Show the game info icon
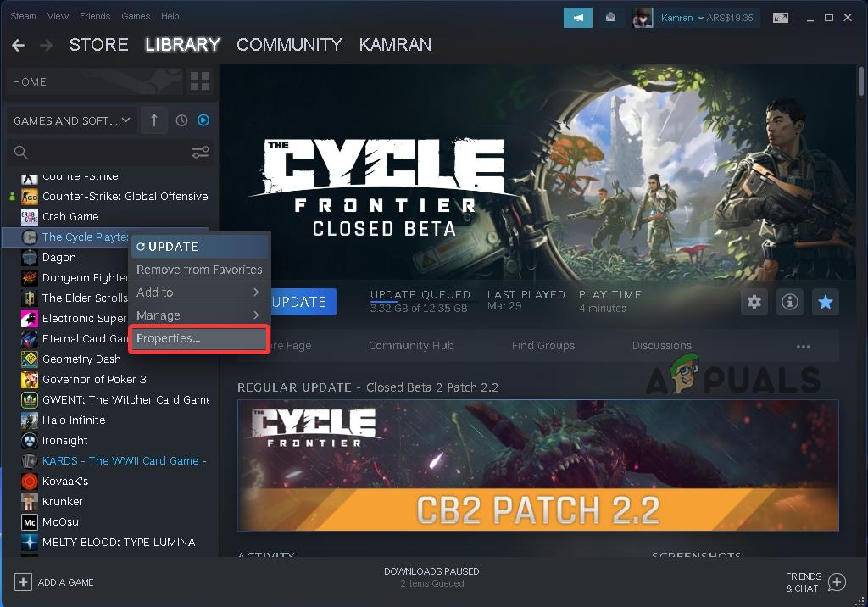This screenshot has width=868, height=607. pos(789,302)
